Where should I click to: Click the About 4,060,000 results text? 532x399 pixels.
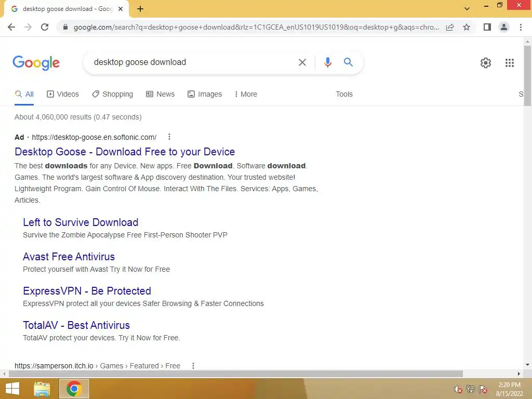click(78, 117)
